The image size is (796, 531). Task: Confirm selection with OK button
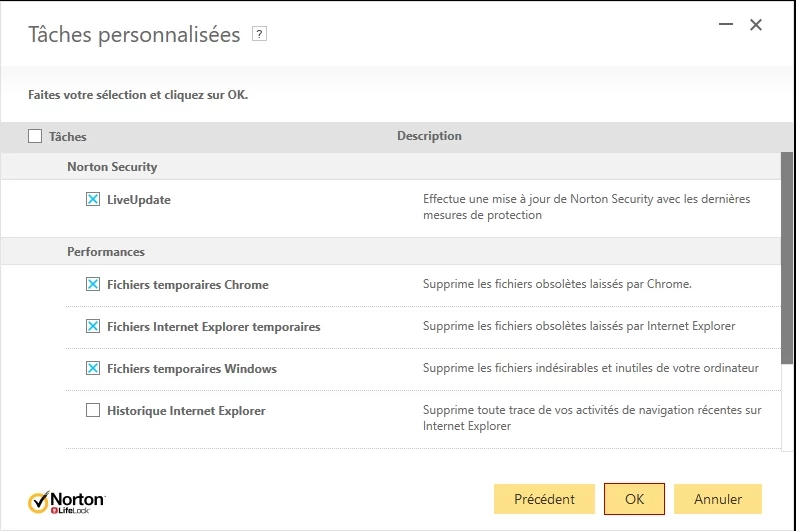pos(634,499)
